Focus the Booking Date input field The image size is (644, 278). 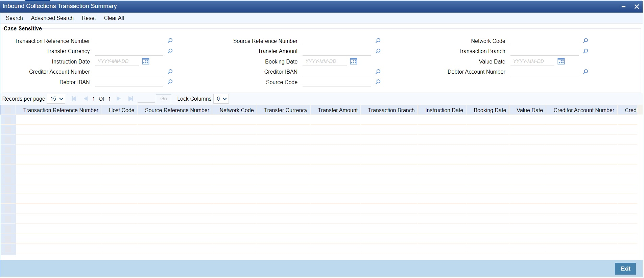(325, 61)
